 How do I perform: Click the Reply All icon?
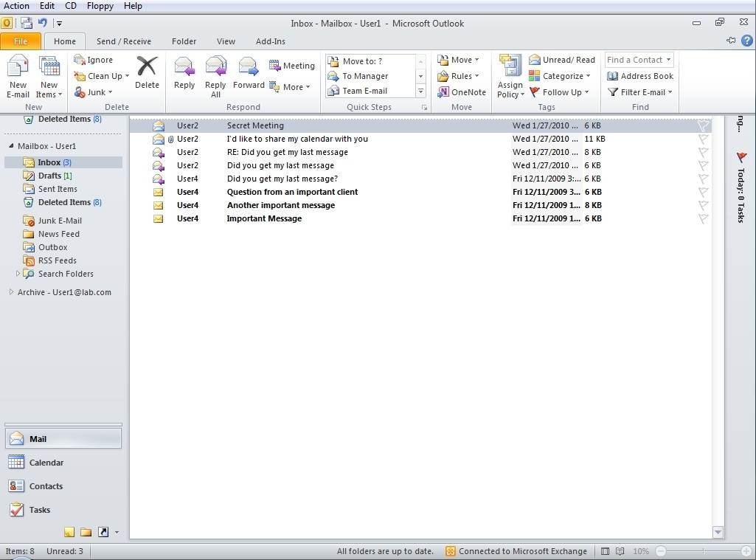tap(215, 76)
